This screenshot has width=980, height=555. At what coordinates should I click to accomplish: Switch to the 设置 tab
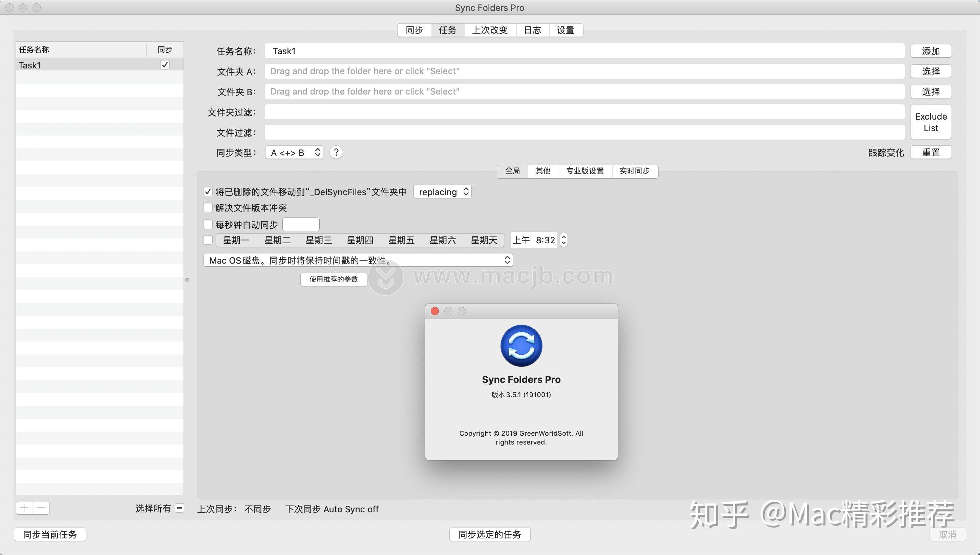point(565,30)
